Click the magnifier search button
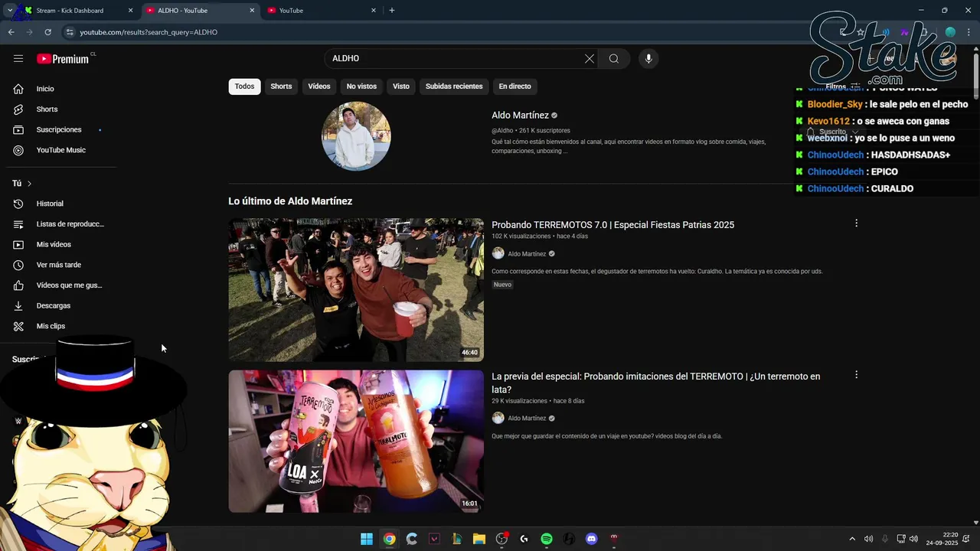Image resolution: width=980 pixels, height=551 pixels. coord(614,58)
